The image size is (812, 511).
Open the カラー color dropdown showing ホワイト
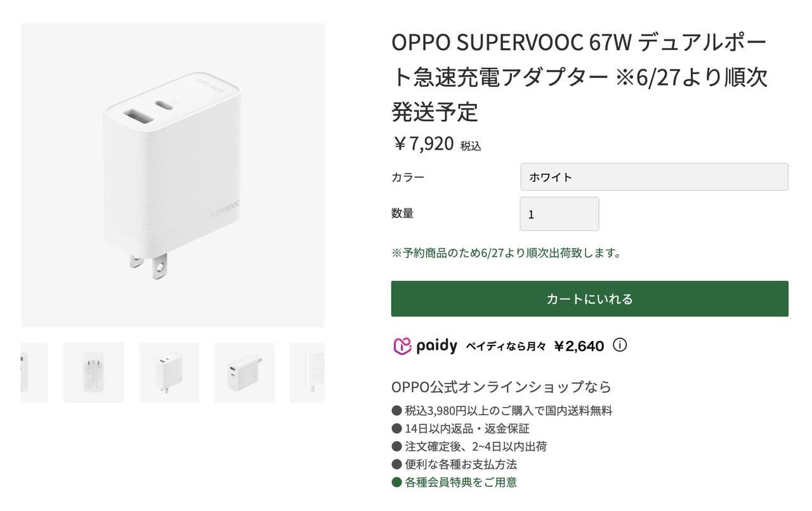tap(654, 177)
